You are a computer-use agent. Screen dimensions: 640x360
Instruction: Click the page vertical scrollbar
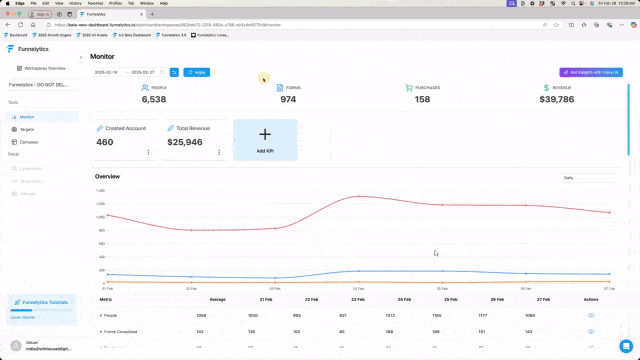pyautogui.click(x=629, y=119)
